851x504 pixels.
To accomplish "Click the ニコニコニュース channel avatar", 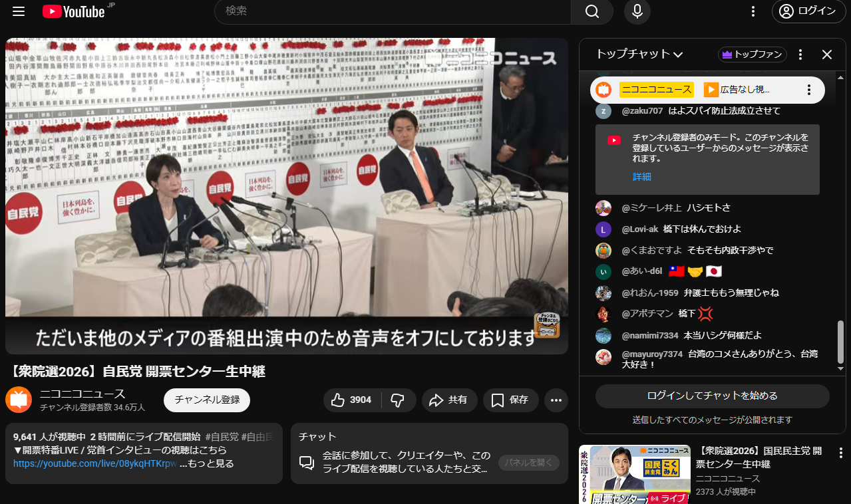I will (19, 400).
